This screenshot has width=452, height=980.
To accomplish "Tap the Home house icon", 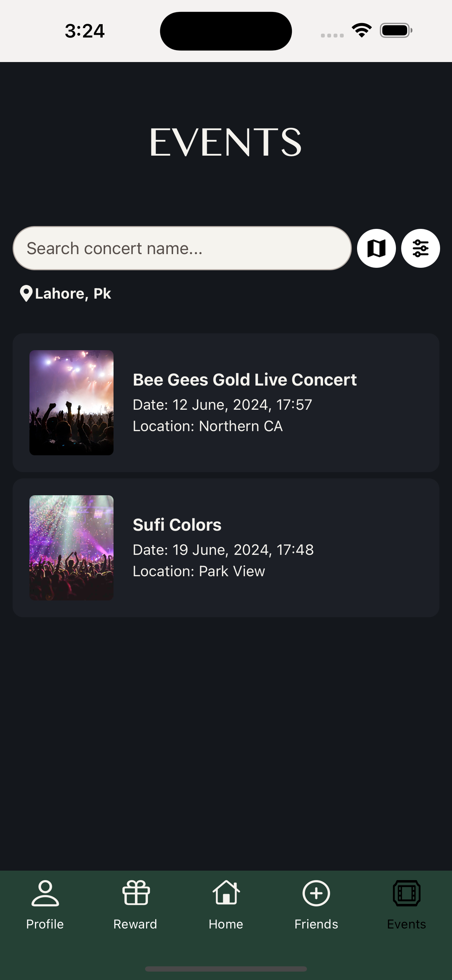I will [x=226, y=893].
